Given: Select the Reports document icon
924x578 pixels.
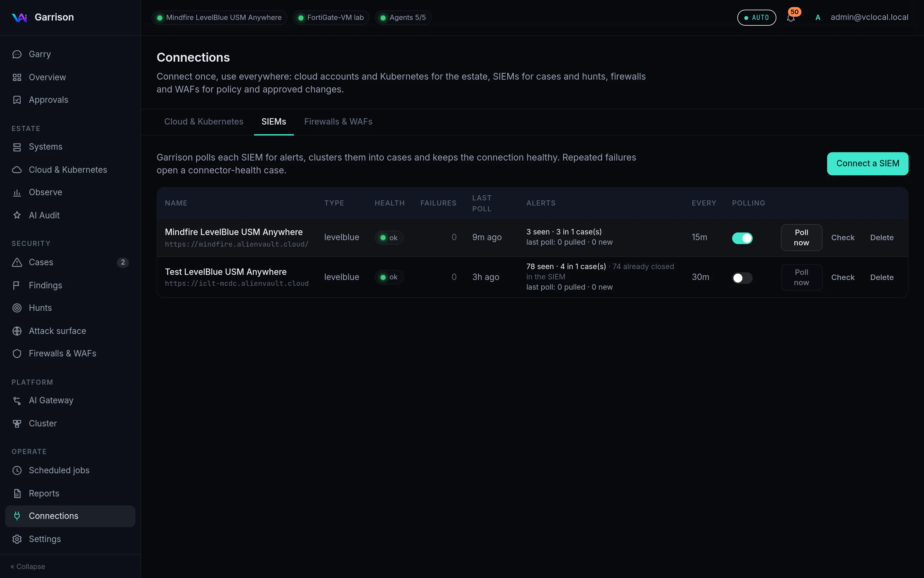Looking at the screenshot, I should [17, 494].
